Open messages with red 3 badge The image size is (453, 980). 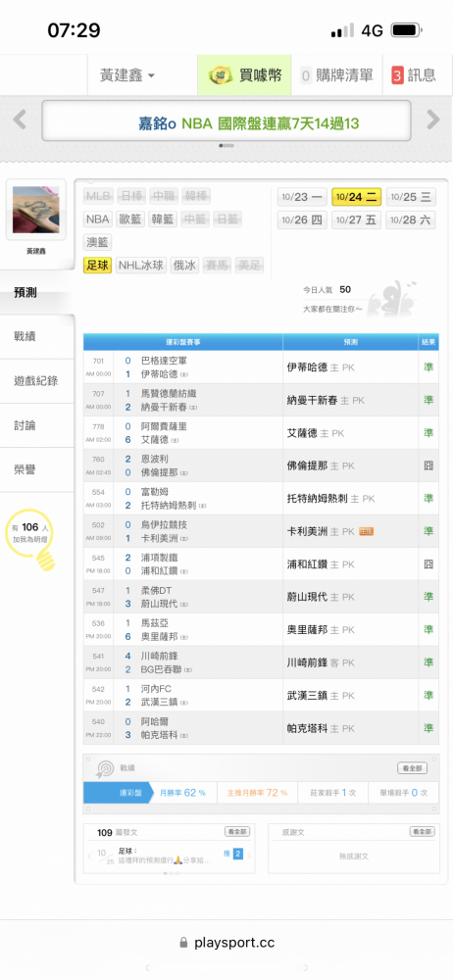(414, 75)
